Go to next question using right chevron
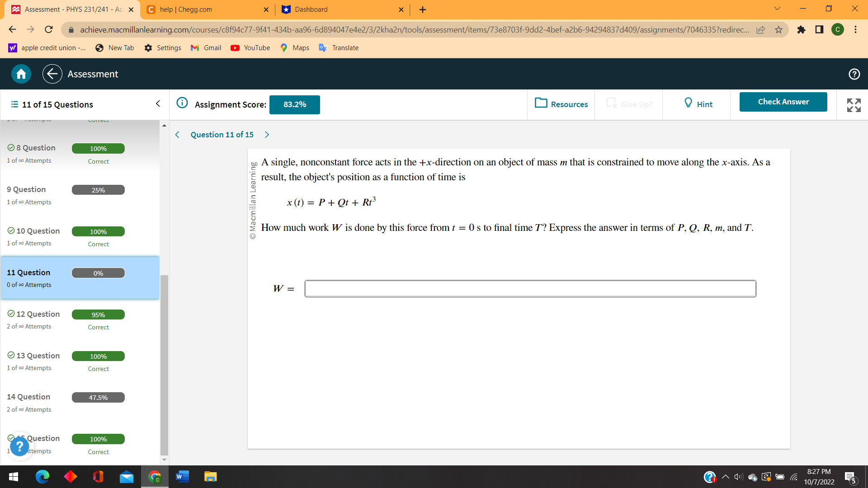 267,134
